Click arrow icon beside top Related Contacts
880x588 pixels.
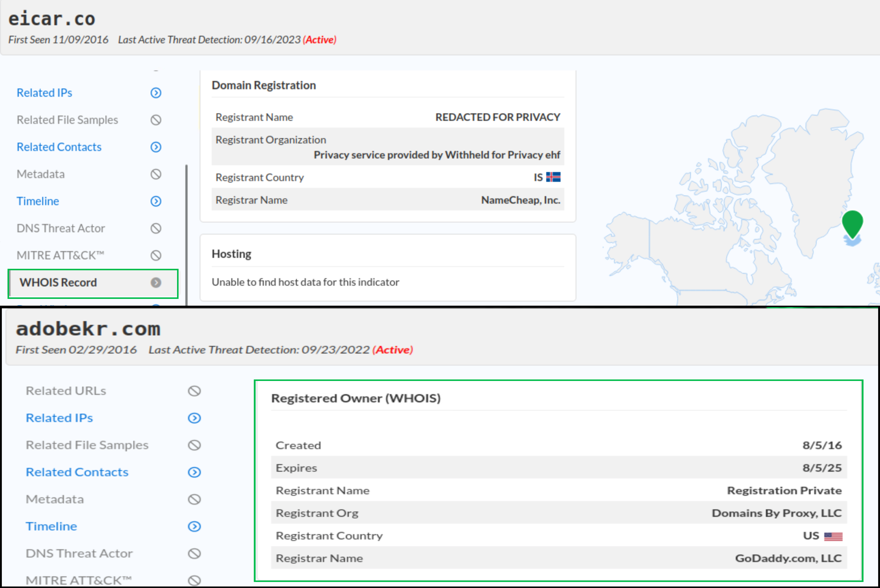156,147
